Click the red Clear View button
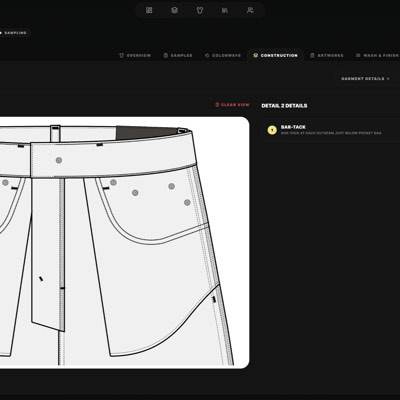400x400 pixels. click(x=232, y=105)
